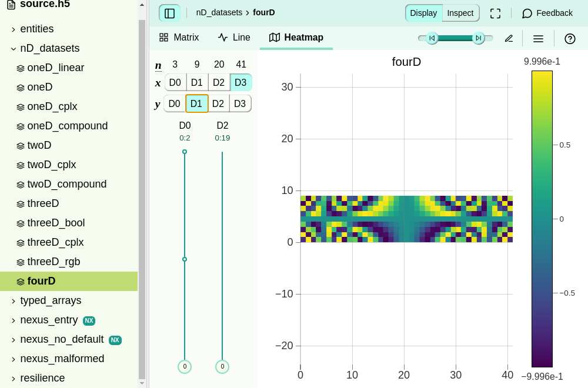Open the pencil edit domain icon
Viewport: 588px width, 388px height.
509,39
